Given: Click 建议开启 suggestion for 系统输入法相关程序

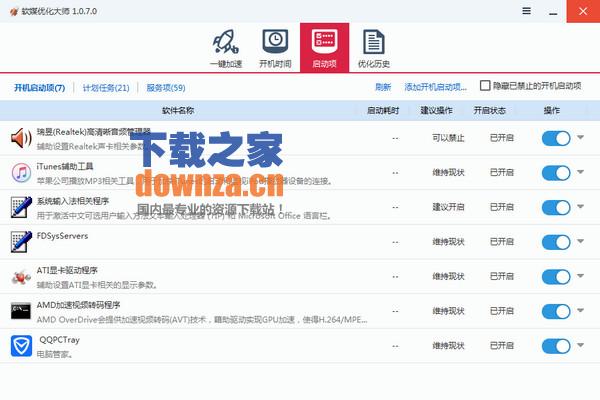Looking at the screenshot, I should 448,207.
